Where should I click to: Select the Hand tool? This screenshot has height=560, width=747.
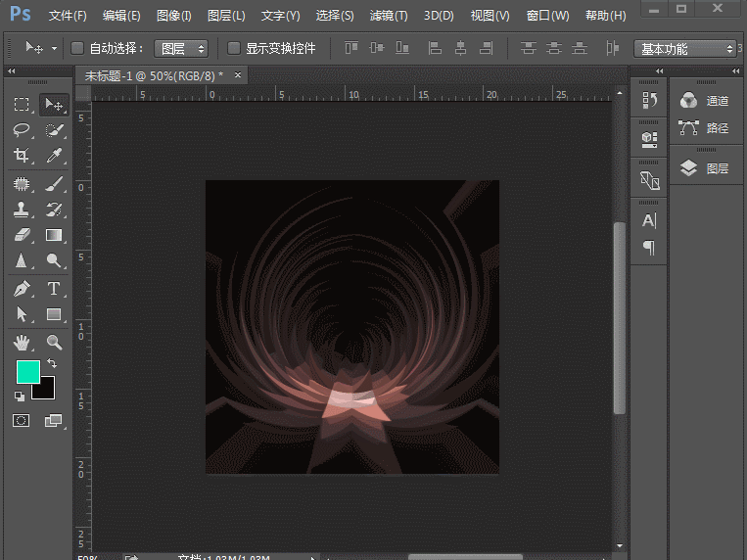[x=22, y=342]
